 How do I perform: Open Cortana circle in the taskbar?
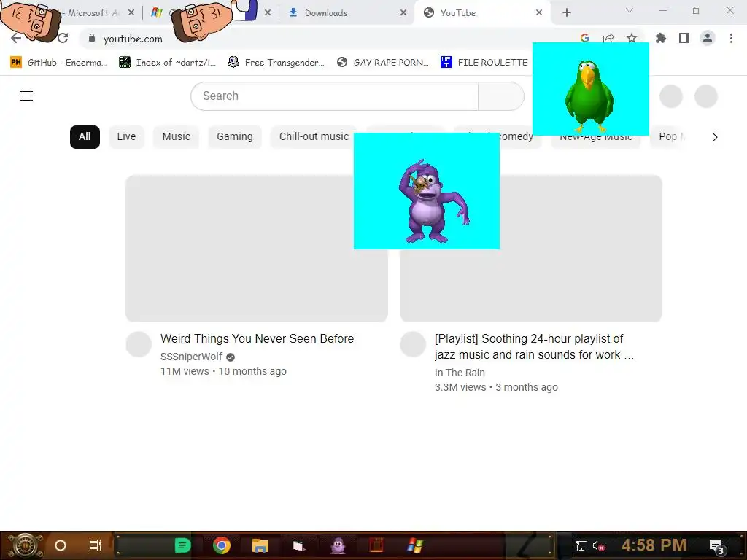click(x=61, y=545)
